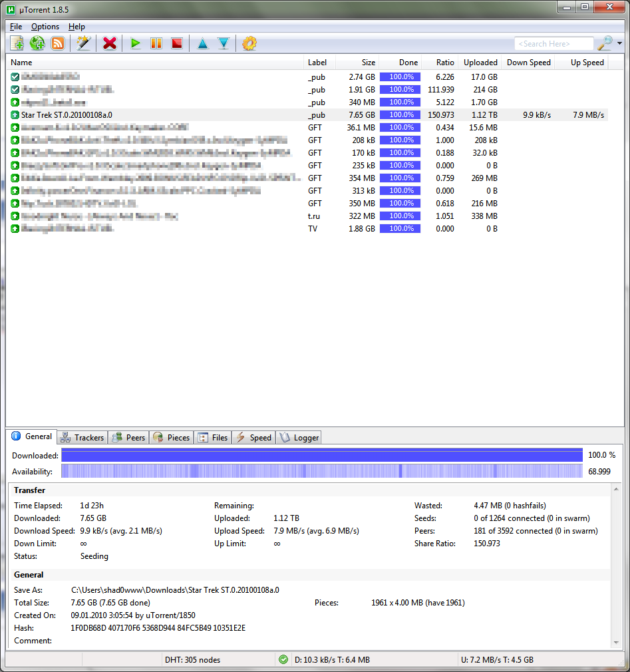Screen dimensions: 630x672
Task: Click the 36.1 MB size cell
Action: pos(361,128)
